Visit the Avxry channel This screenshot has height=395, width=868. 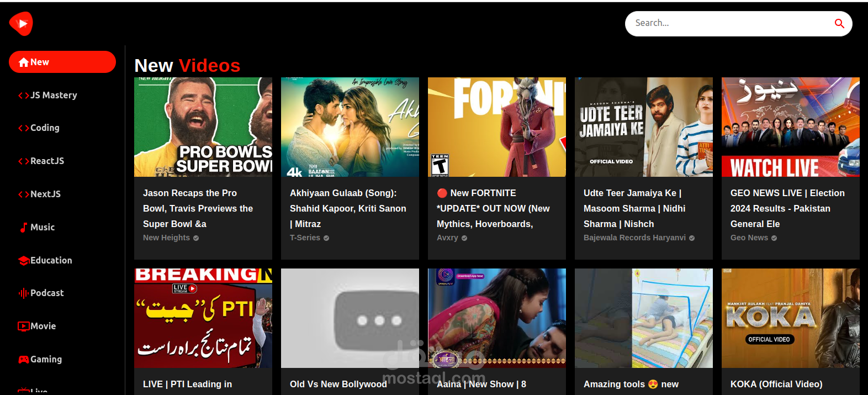click(x=447, y=238)
